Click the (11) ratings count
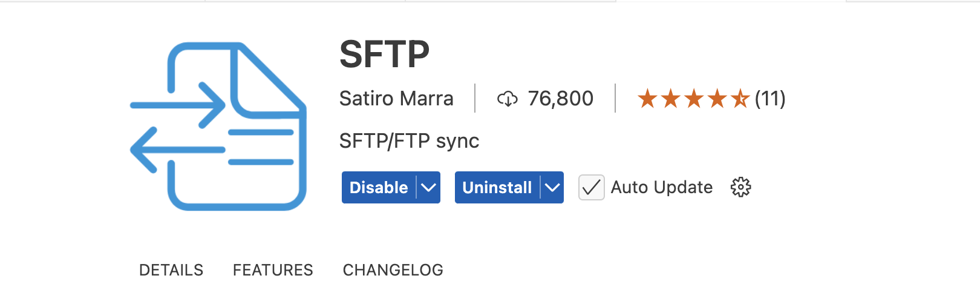Viewport: 980px width, 287px height. (x=770, y=98)
